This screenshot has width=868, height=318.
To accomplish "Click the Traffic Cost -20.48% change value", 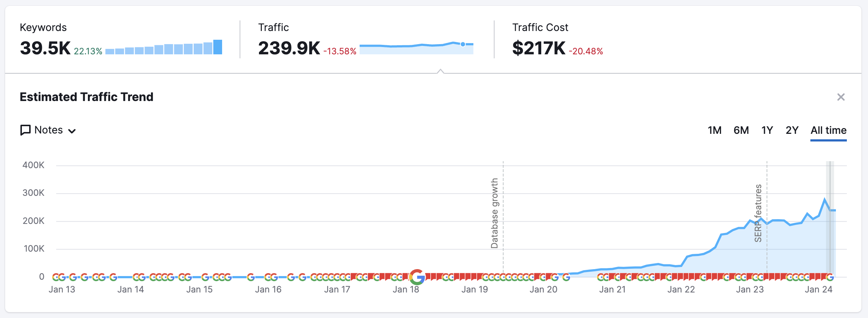I will [x=586, y=51].
